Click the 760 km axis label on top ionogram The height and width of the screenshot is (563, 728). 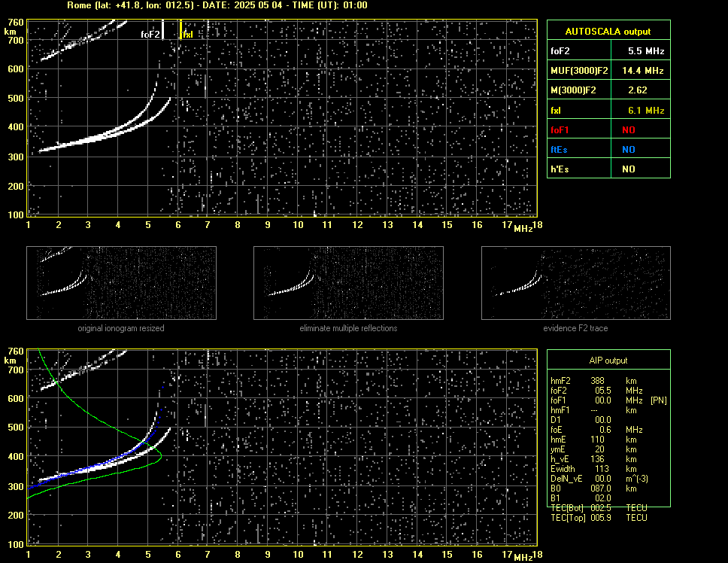15,23
